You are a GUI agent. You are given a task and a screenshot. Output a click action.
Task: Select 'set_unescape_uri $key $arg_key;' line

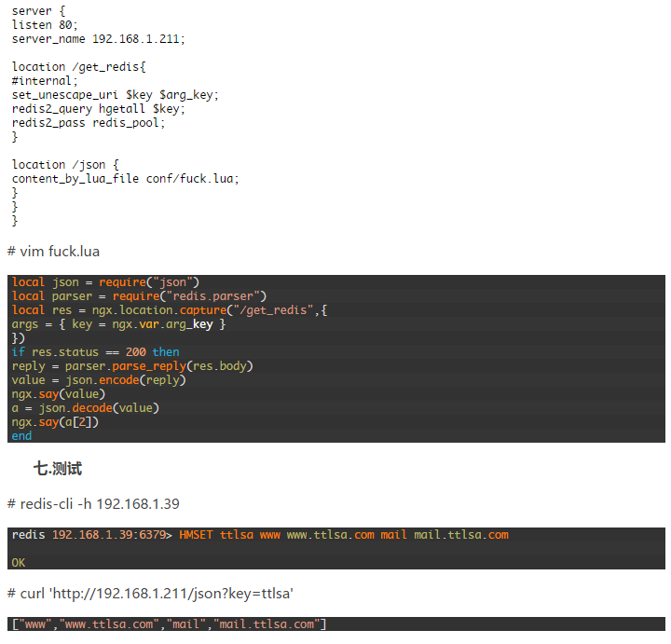point(116,95)
